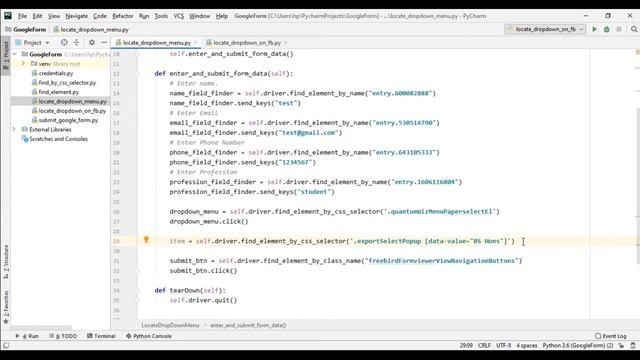Image resolution: width=640 pixels, height=360 pixels.
Task: Open the Run menu
Action: pyautogui.click(x=144, y=16)
